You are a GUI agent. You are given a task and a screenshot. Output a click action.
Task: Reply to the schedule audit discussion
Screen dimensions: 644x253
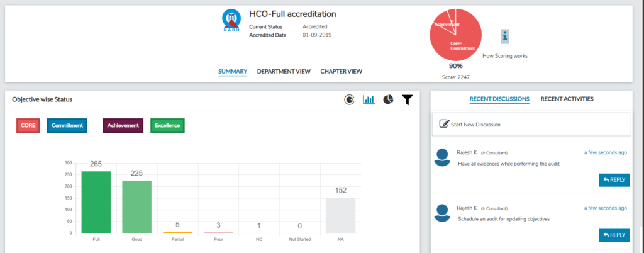614,235
